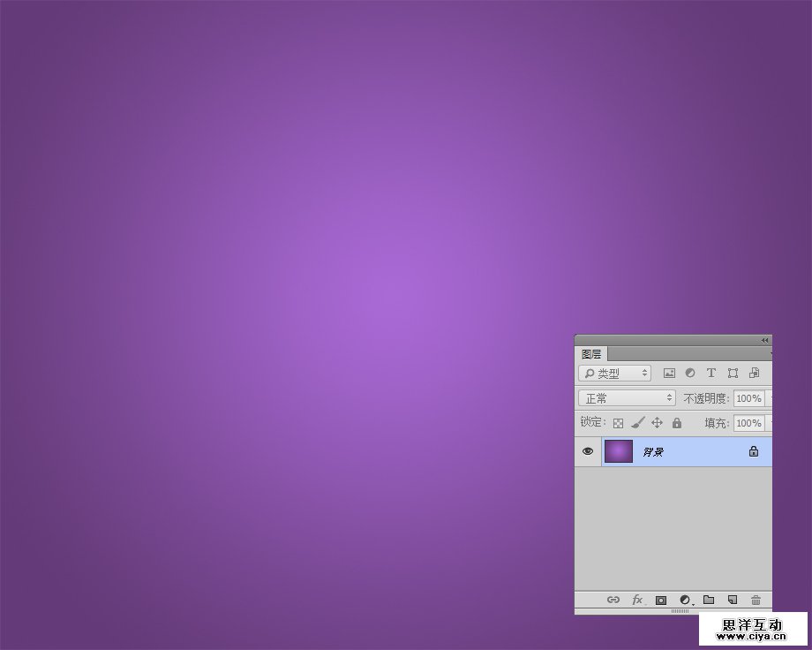Delete layer with trash icon
The image size is (812, 650).
(x=756, y=600)
